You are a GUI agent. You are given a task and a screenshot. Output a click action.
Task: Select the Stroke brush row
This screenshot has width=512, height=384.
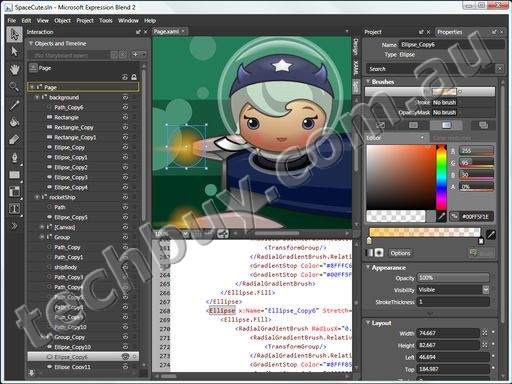[x=430, y=102]
